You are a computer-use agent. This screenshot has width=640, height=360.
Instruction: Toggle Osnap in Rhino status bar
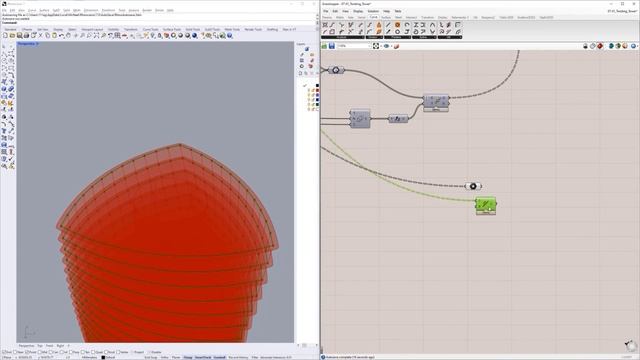pyautogui.click(x=188, y=357)
